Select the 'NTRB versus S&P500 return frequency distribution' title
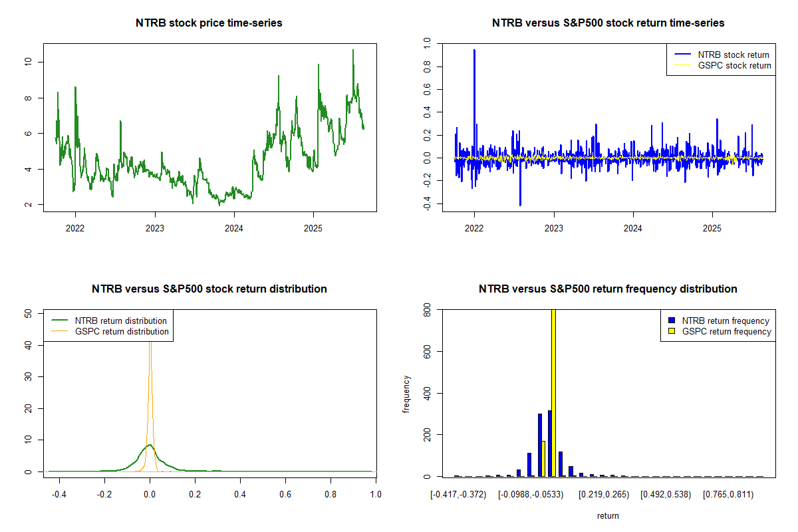Viewport: 798px width, 532px height. (x=608, y=289)
